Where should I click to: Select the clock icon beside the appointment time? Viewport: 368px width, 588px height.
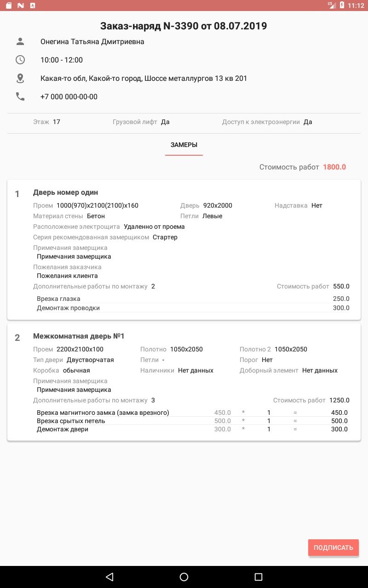coord(20,60)
